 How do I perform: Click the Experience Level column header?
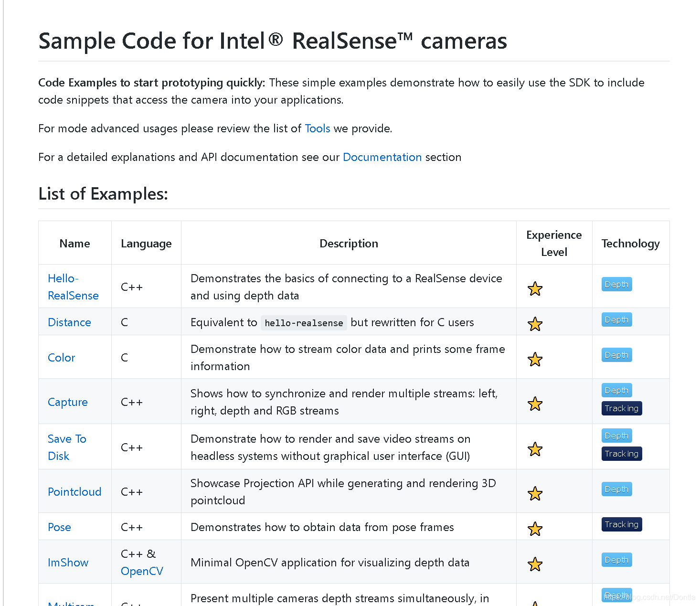(554, 244)
